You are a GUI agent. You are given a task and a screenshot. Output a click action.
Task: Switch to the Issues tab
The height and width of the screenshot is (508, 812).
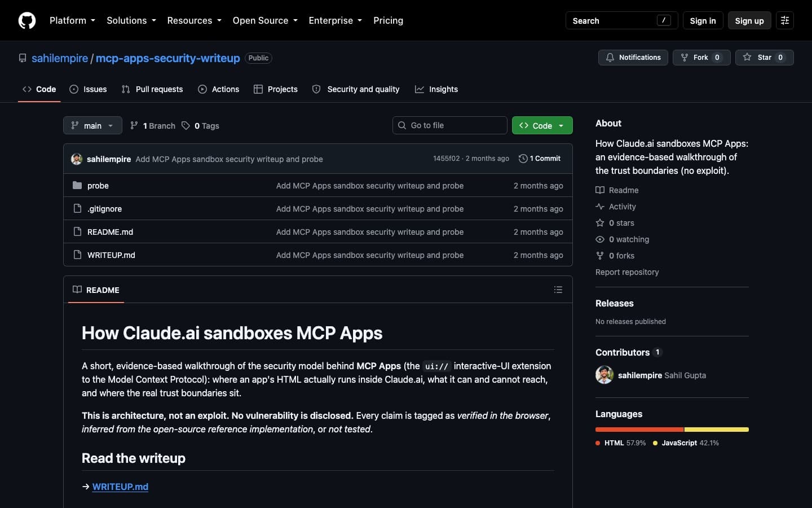88,89
